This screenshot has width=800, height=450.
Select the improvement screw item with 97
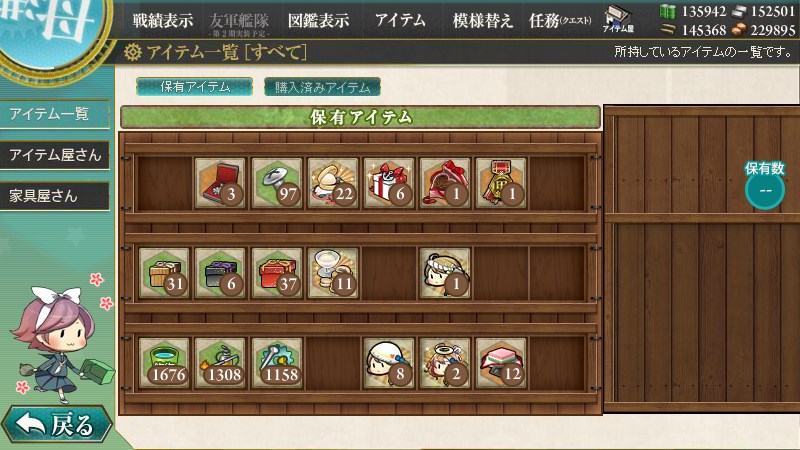(277, 183)
